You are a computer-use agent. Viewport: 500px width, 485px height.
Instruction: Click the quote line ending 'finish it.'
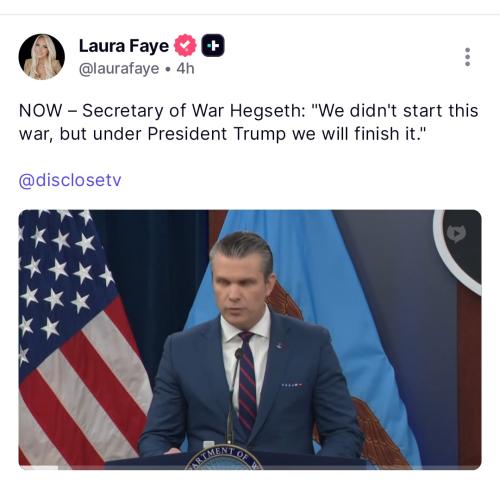point(223,134)
